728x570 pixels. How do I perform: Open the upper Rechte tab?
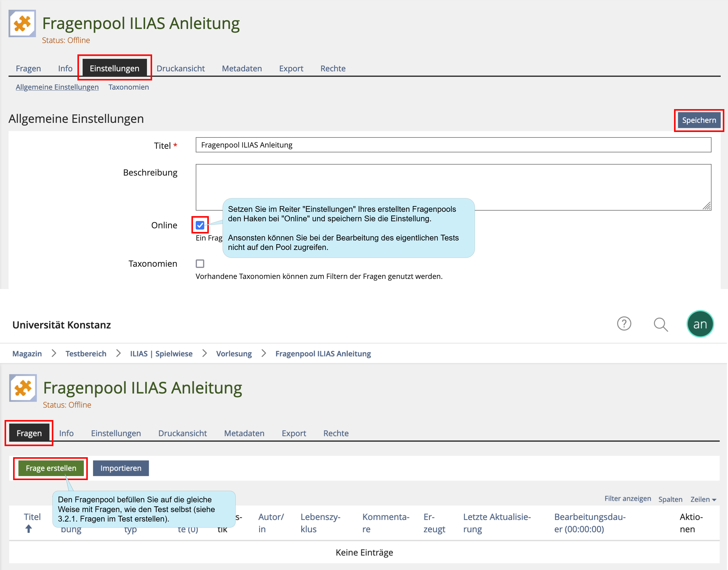[333, 68]
